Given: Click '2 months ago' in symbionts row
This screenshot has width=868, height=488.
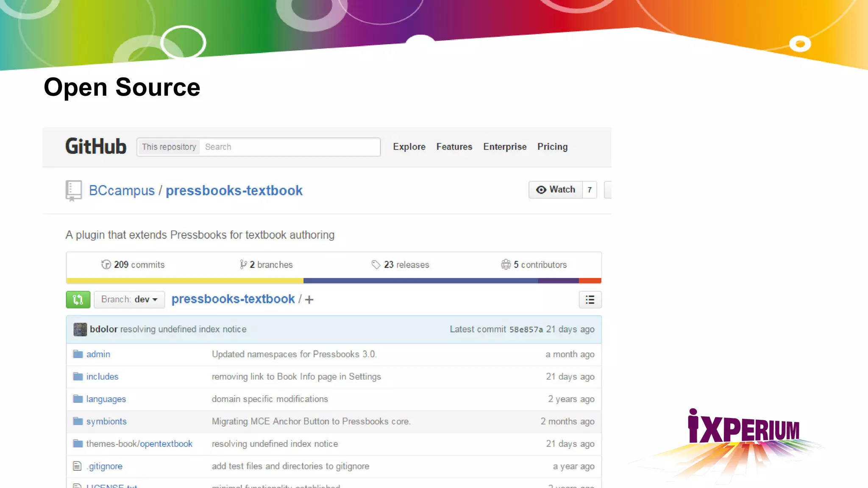Looking at the screenshot, I should coord(568,421).
